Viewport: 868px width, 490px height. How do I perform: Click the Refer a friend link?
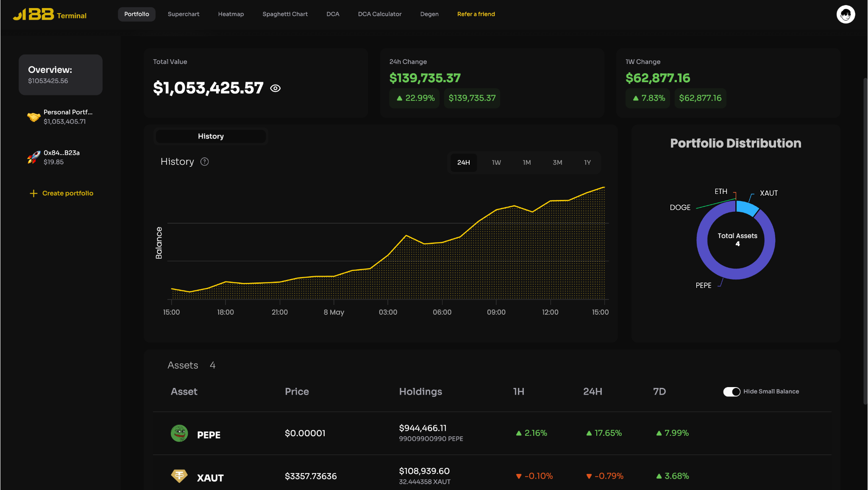(476, 14)
